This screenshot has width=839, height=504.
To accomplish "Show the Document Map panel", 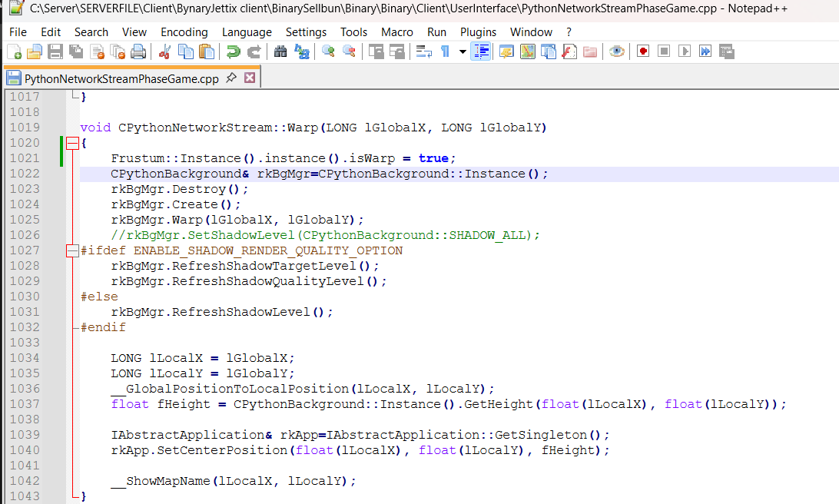I will tap(528, 52).
